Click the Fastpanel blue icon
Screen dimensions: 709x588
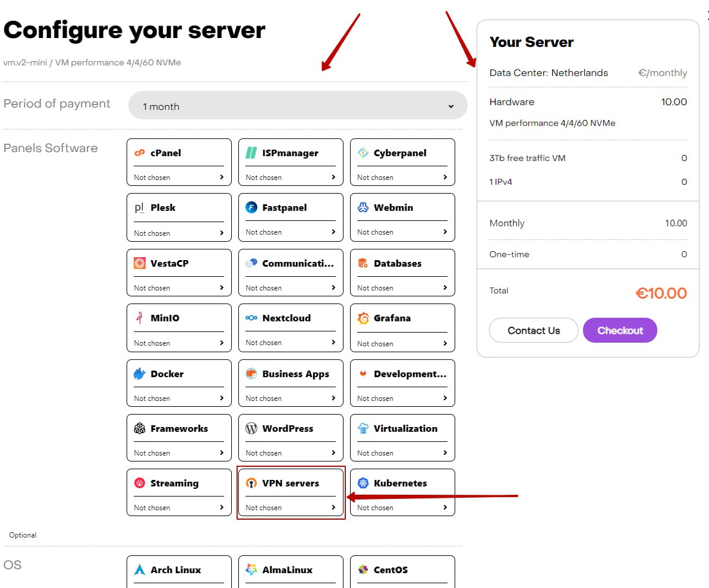[x=251, y=208]
